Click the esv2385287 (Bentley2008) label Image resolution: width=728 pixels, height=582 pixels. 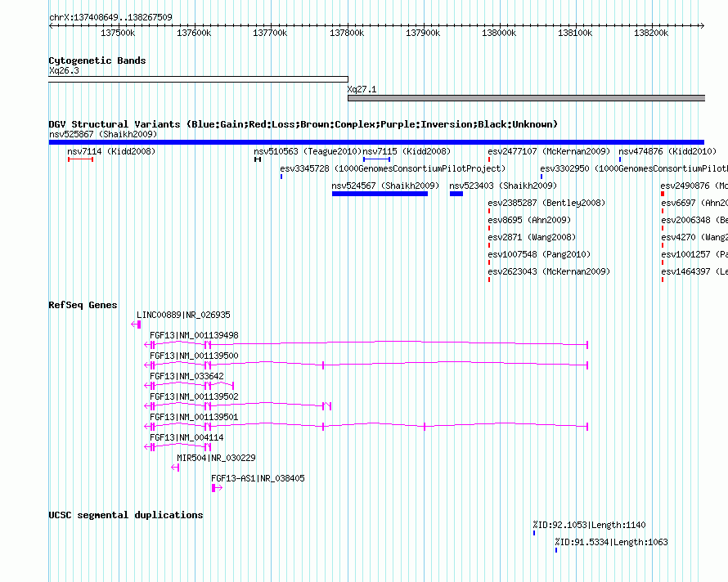pyautogui.click(x=546, y=203)
